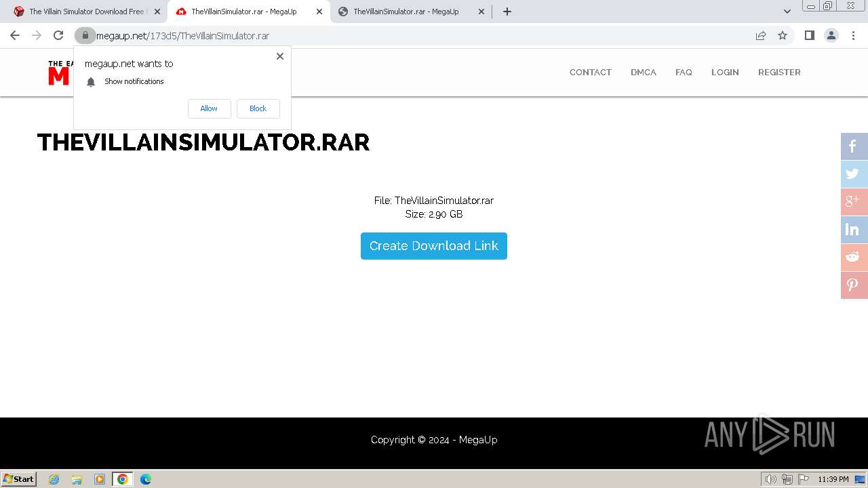
Task: Launch Microsoft Edge from taskbar
Action: (146, 479)
